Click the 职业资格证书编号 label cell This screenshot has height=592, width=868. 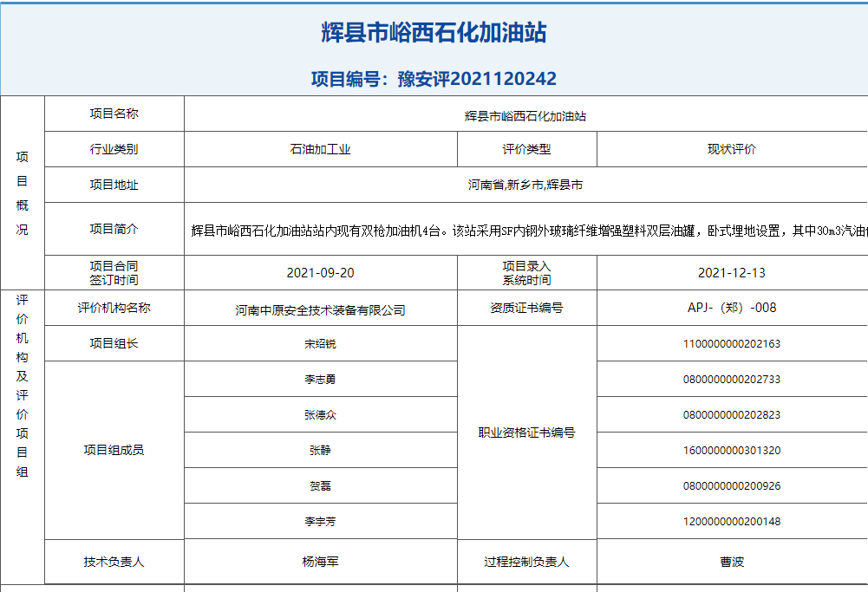click(x=527, y=433)
